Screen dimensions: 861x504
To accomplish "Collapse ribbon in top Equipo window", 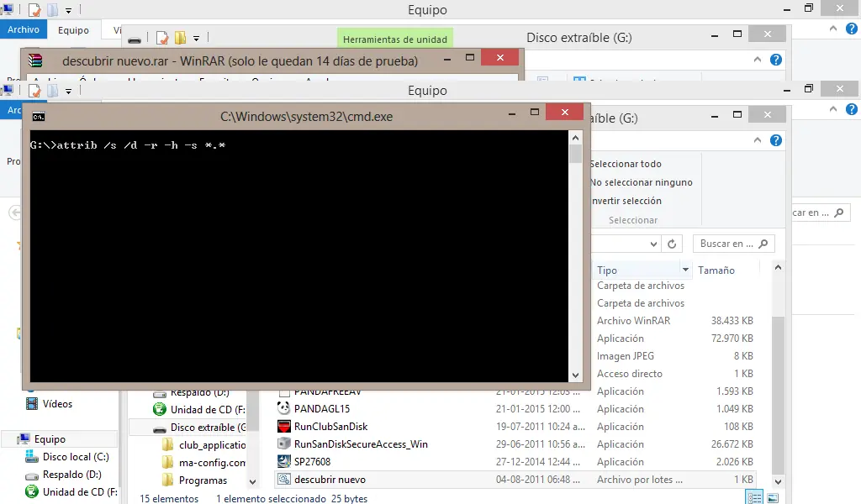I will (x=833, y=29).
